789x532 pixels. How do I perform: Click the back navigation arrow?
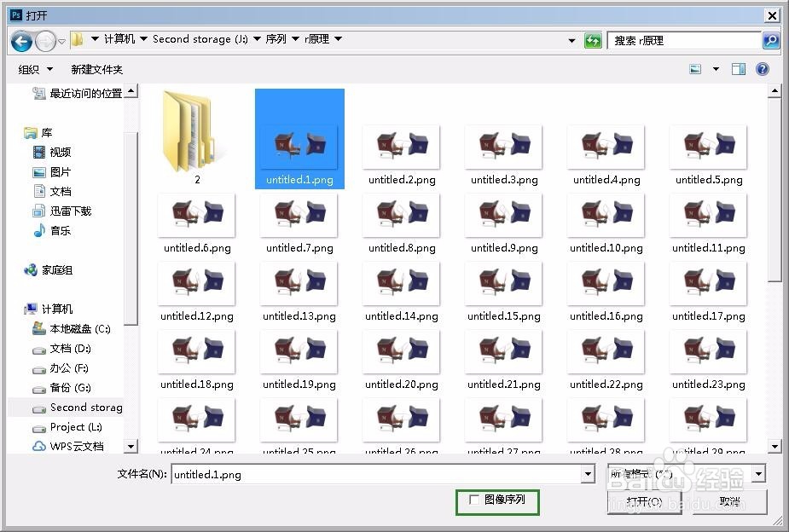point(20,40)
